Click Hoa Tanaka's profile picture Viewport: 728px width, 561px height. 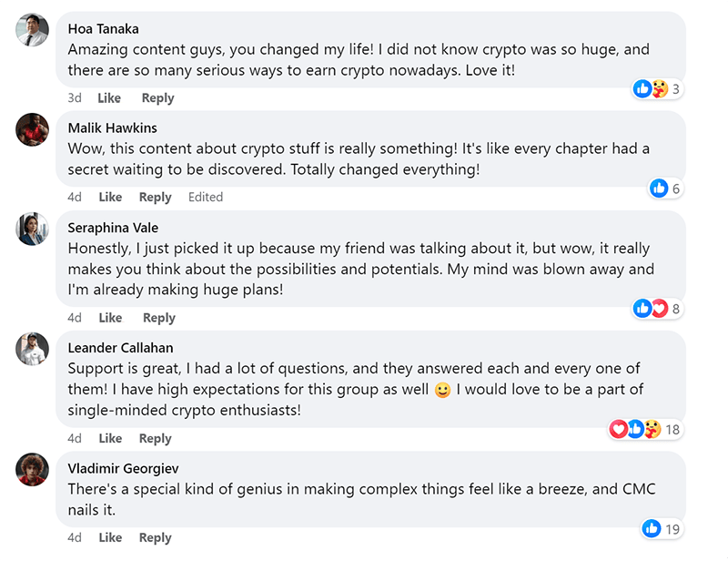point(33,30)
